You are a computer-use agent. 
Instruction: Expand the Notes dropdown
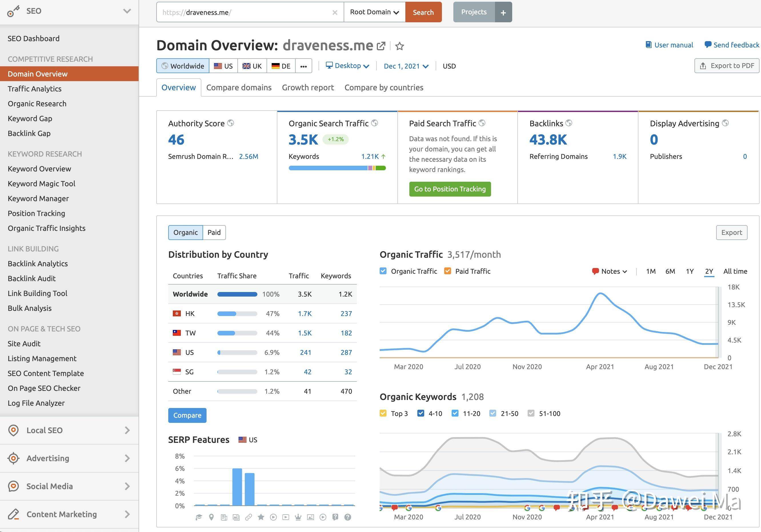click(610, 271)
